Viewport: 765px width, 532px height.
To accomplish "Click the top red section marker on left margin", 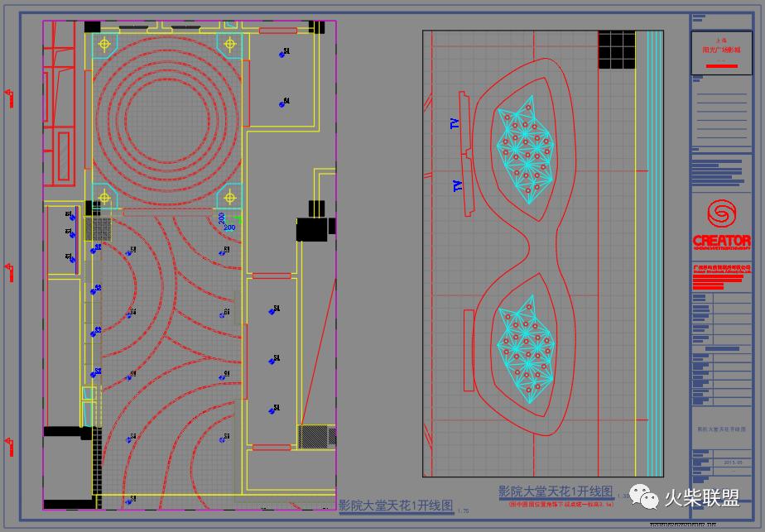I will point(9,98).
